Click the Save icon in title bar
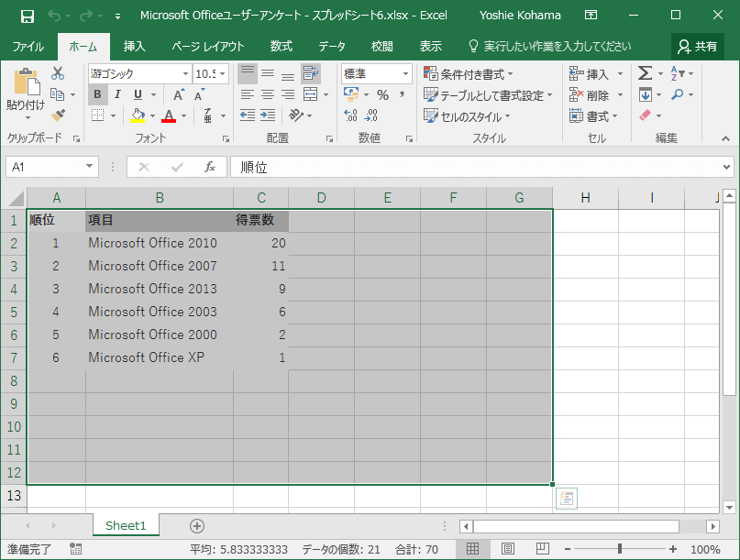 point(28,16)
